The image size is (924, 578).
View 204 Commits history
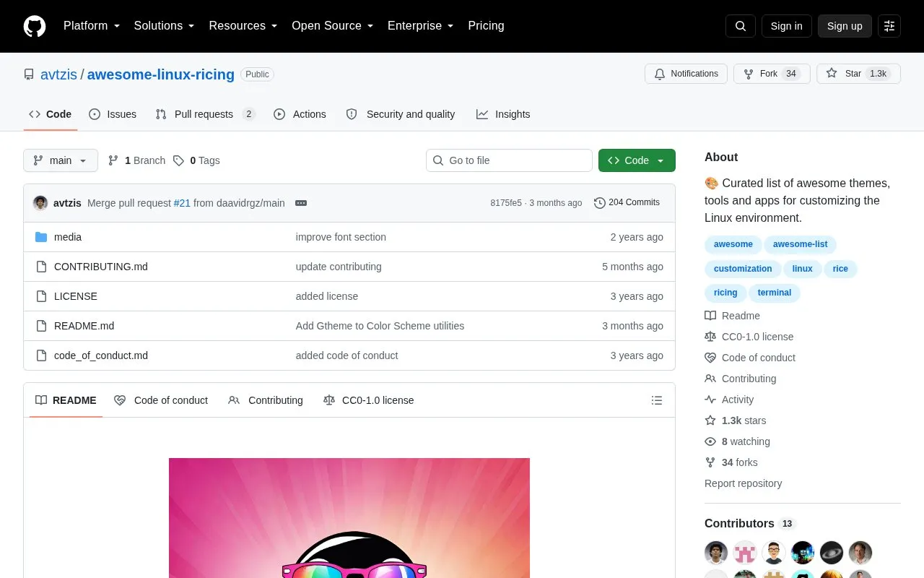(x=627, y=203)
